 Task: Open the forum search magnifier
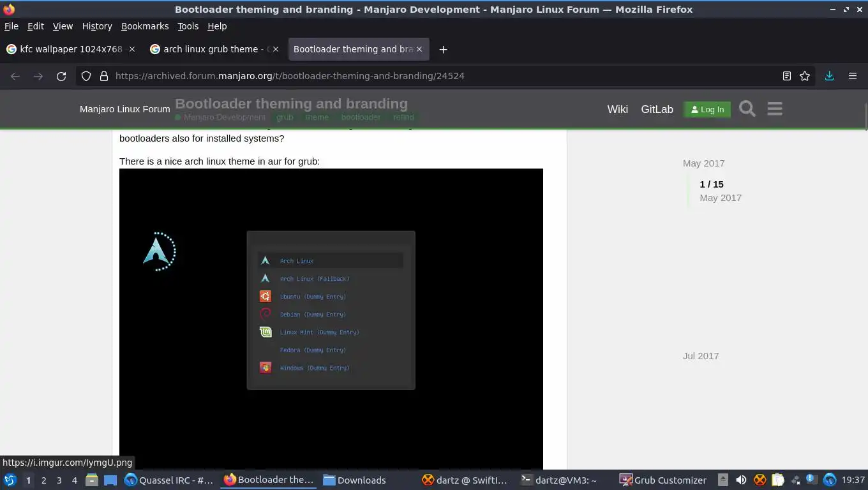click(x=747, y=109)
